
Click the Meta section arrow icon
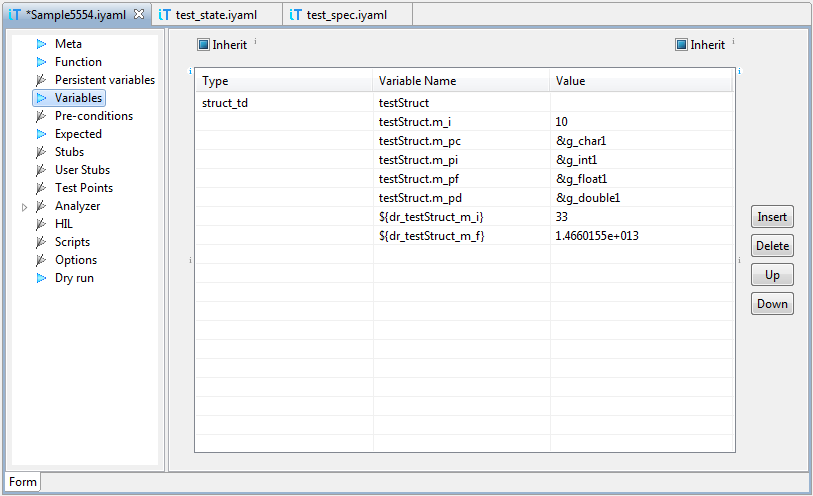point(41,44)
